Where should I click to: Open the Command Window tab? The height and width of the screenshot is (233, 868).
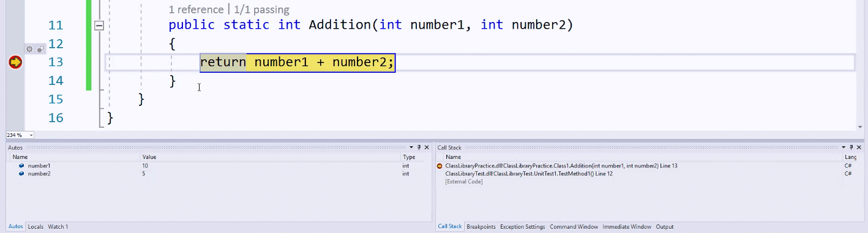pyautogui.click(x=574, y=227)
